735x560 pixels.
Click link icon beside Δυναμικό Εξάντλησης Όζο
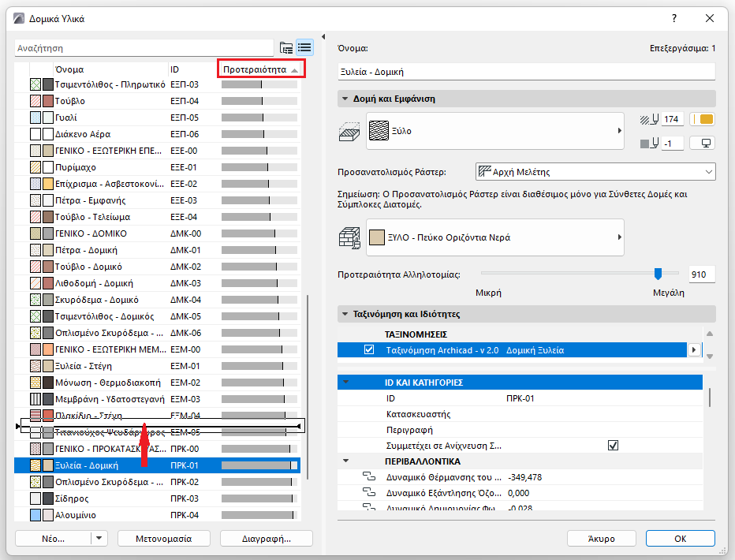pos(369,492)
